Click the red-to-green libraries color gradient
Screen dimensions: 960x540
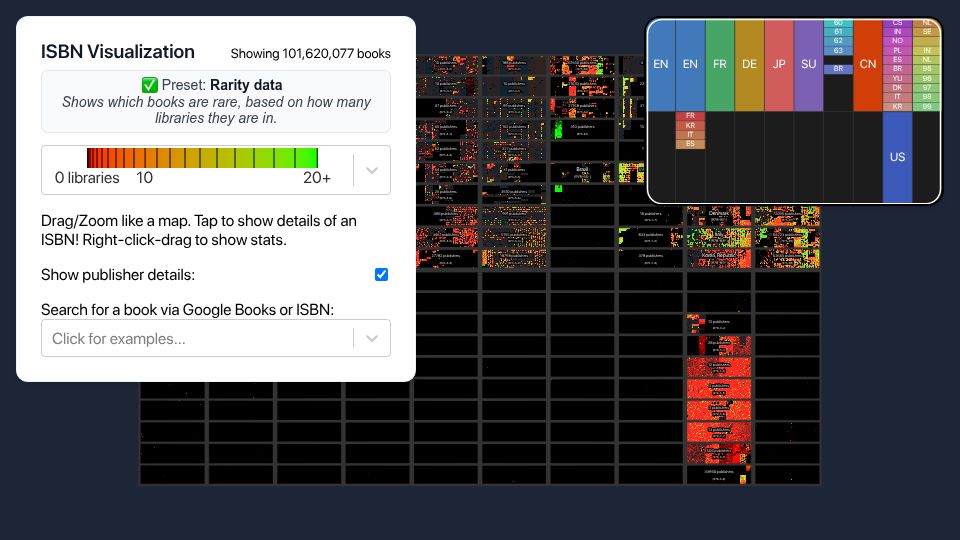point(202,158)
